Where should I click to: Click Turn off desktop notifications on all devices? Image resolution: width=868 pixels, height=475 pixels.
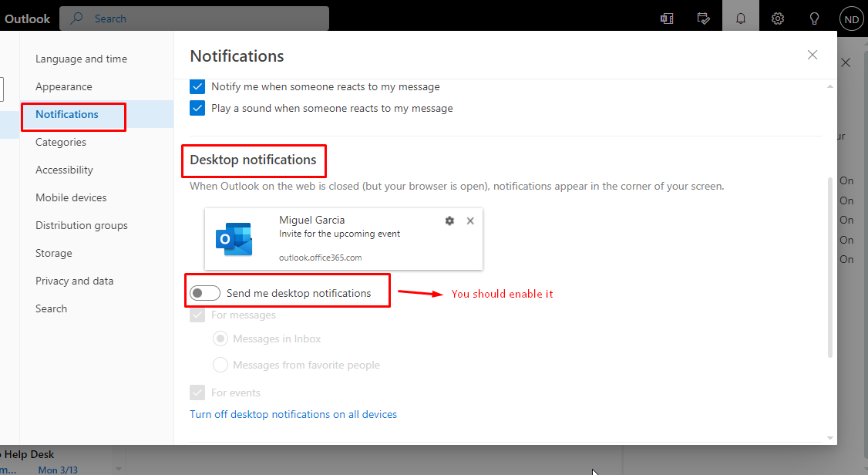click(x=293, y=414)
